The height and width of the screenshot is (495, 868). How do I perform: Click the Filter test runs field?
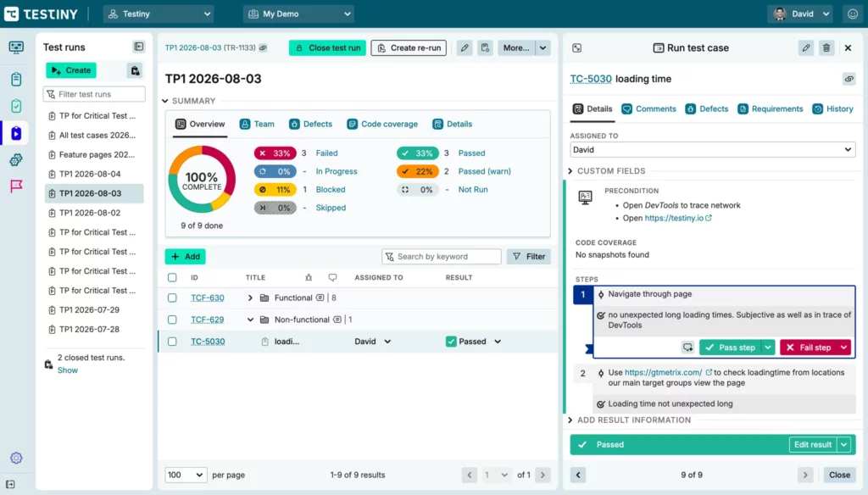[94, 94]
